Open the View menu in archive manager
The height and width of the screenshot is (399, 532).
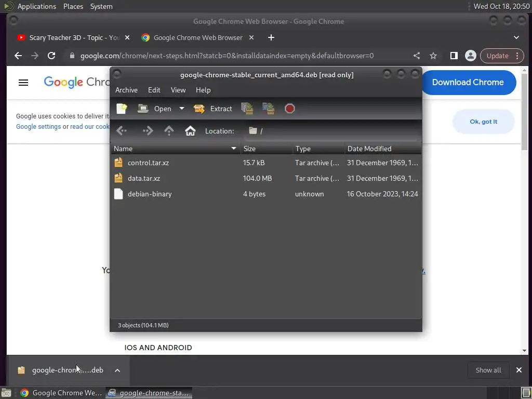(178, 90)
